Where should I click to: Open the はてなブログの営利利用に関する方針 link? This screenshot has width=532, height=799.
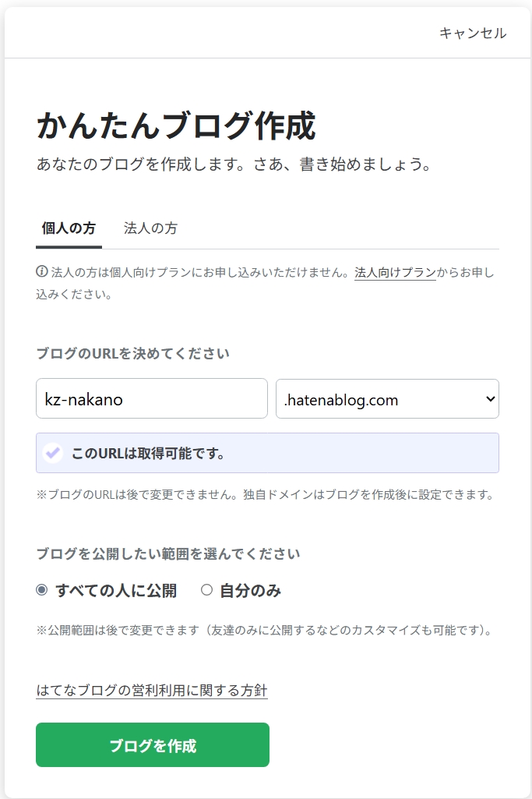tap(152, 691)
